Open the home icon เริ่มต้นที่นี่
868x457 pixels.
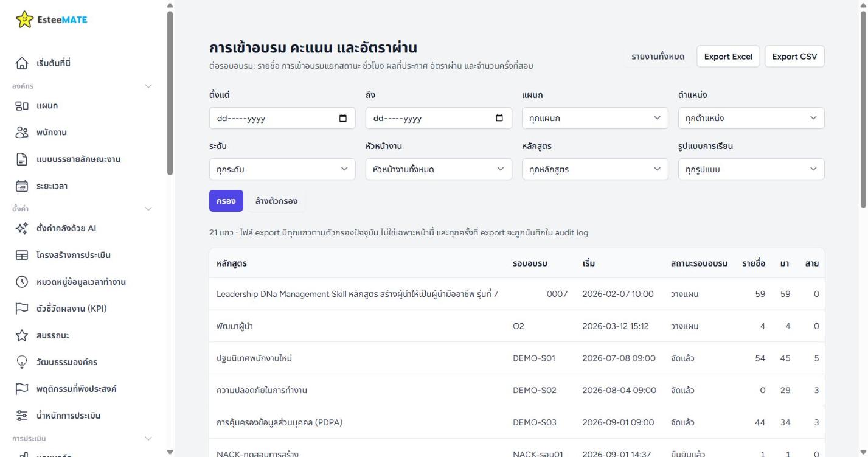[x=22, y=63]
